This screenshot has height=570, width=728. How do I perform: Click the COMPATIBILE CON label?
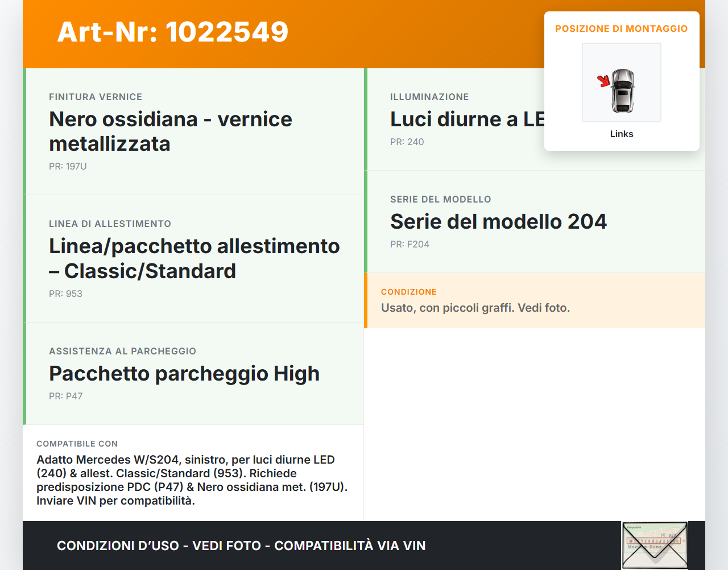pyautogui.click(x=77, y=444)
